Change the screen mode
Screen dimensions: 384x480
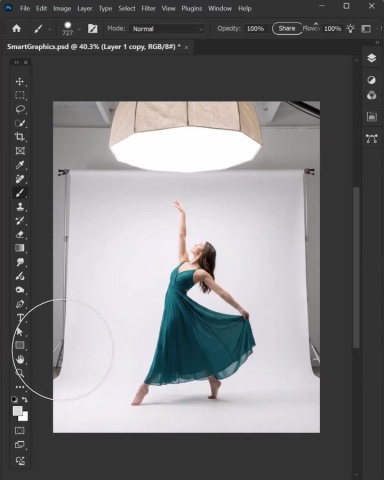[20, 445]
